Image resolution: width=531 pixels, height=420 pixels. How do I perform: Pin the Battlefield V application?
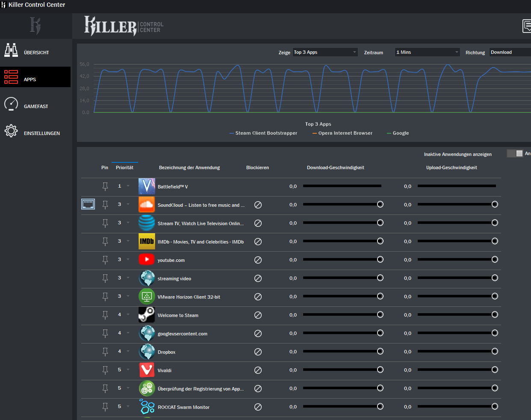(105, 186)
